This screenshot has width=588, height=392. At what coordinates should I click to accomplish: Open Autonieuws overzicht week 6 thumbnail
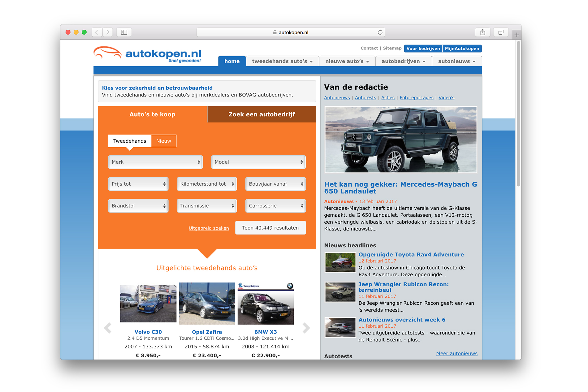340,328
